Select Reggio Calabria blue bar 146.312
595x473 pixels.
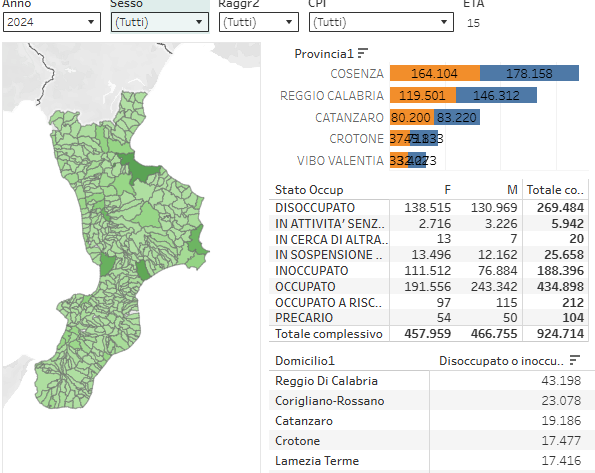coord(496,95)
